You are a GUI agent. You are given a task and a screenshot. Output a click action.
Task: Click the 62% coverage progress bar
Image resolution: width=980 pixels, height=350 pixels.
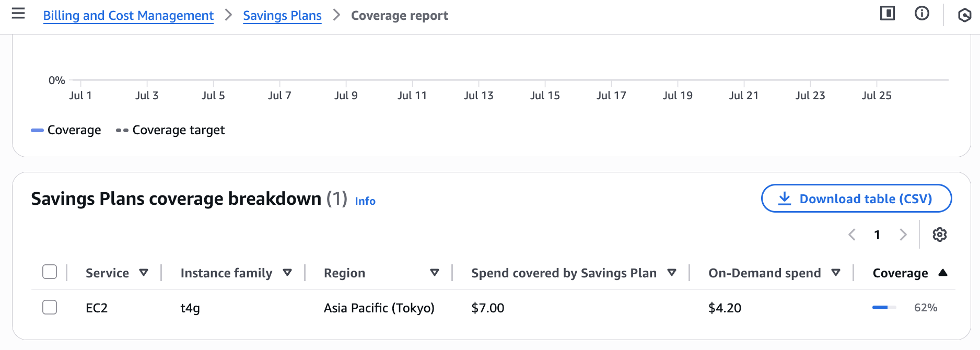(x=884, y=308)
